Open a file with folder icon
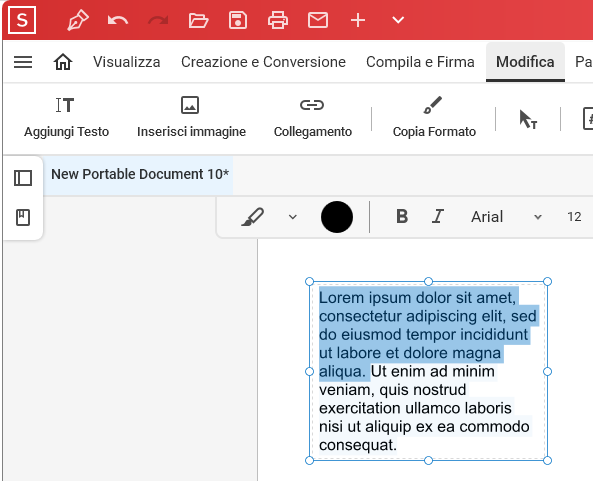The height and width of the screenshot is (481, 593). click(198, 20)
